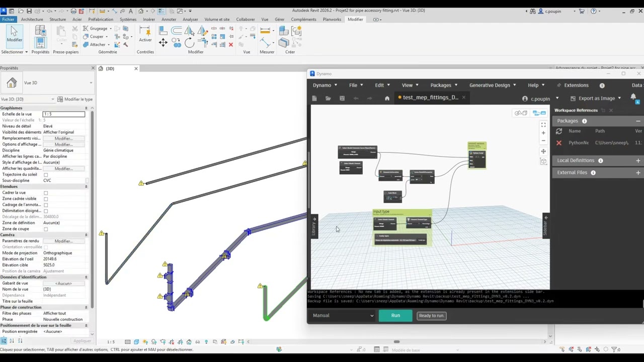
Task: Switch Dynamo to 3D background preview
Action: (x=521, y=113)
